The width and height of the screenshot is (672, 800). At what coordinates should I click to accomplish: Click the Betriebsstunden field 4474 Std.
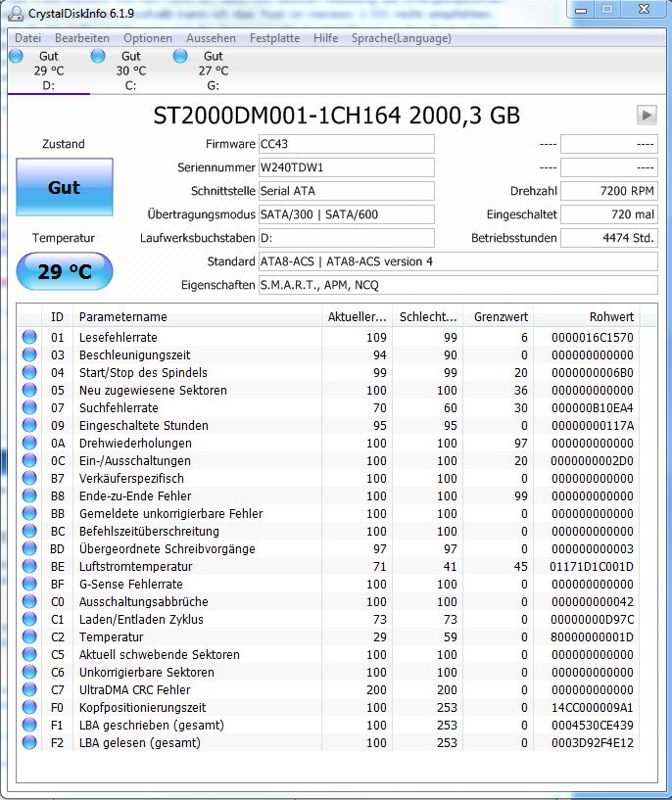click(609, 238)
